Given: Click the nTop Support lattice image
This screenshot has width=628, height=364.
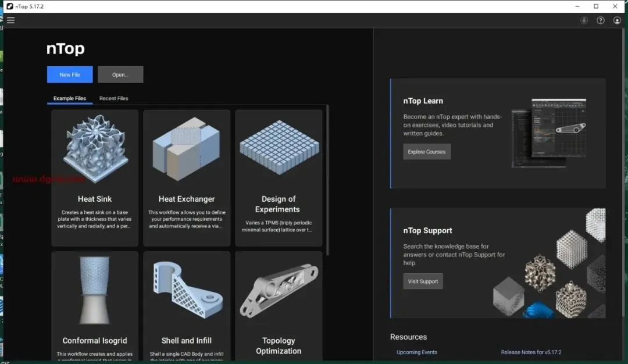Looking at the screenshot, I should 549,263.
